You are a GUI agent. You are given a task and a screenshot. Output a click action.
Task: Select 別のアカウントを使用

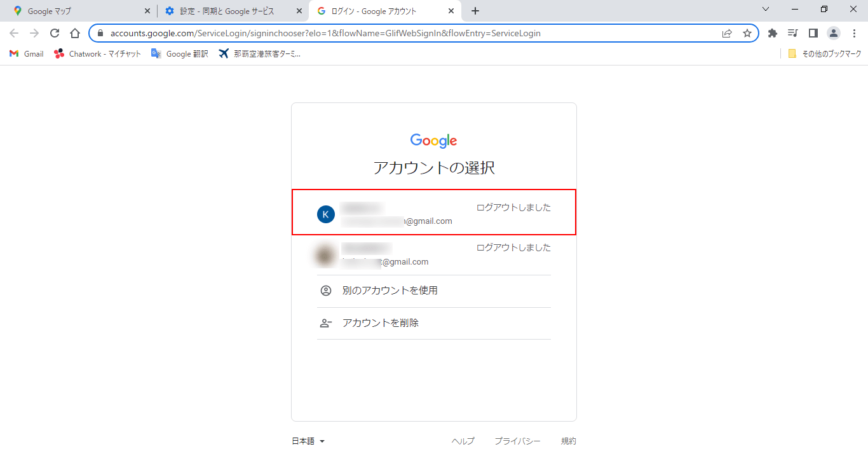click(434, 291)
